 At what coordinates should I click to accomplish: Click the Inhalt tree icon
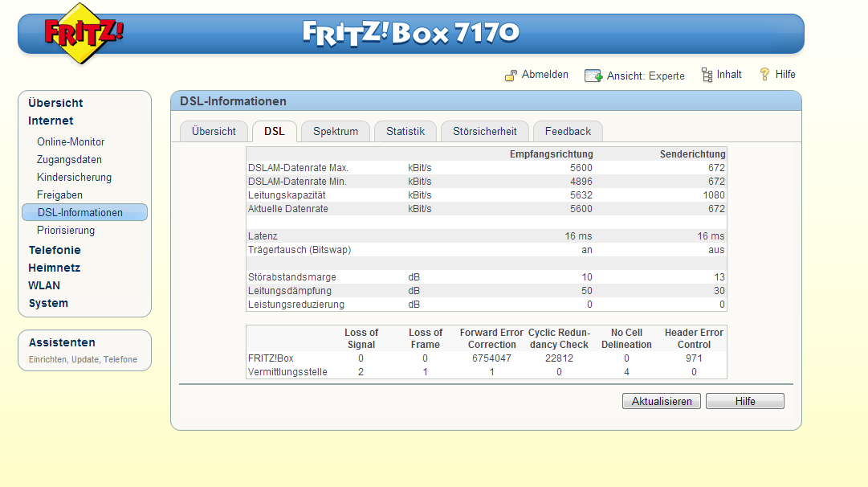click(x=707, y=75)
